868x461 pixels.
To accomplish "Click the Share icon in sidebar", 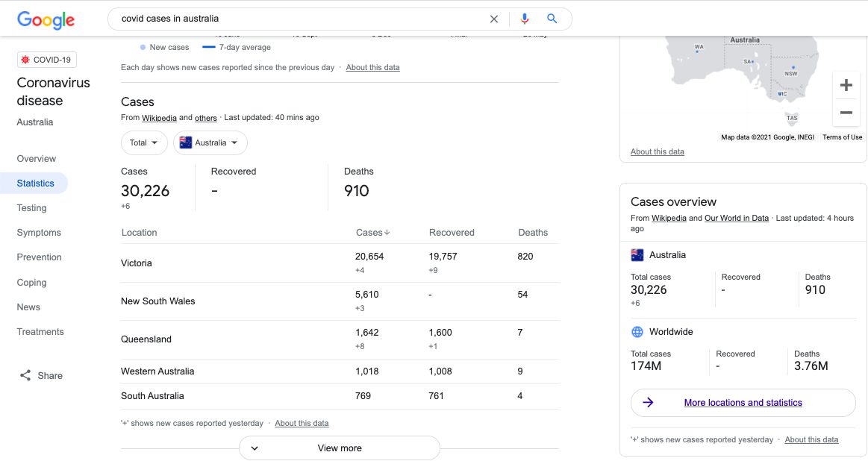I will point(25,376).
